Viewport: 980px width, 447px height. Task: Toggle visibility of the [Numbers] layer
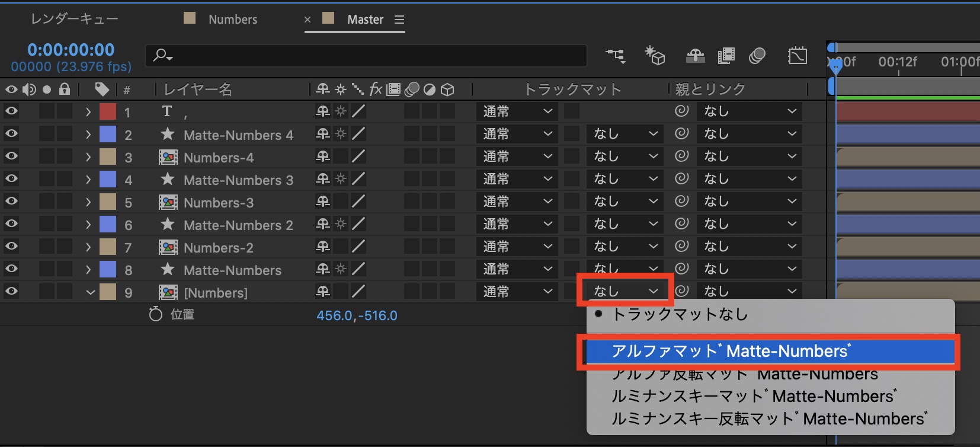[11, 291]
